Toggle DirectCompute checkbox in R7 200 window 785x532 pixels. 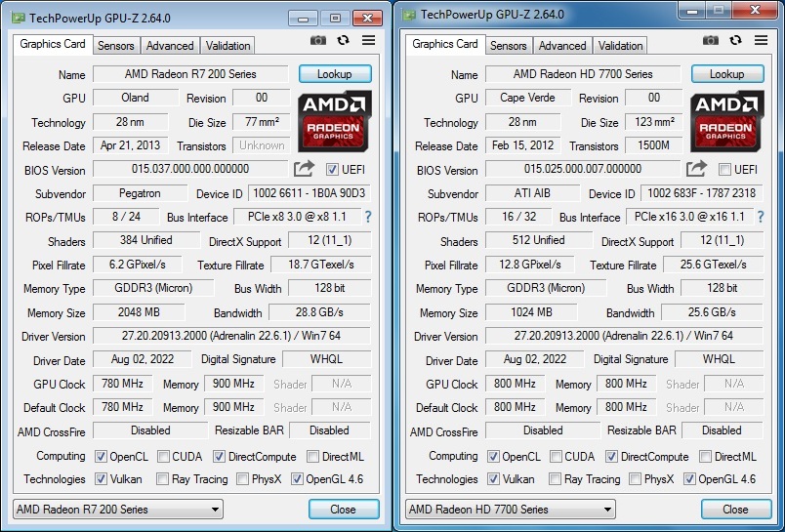pyautogui.click(x=219, y=457)
